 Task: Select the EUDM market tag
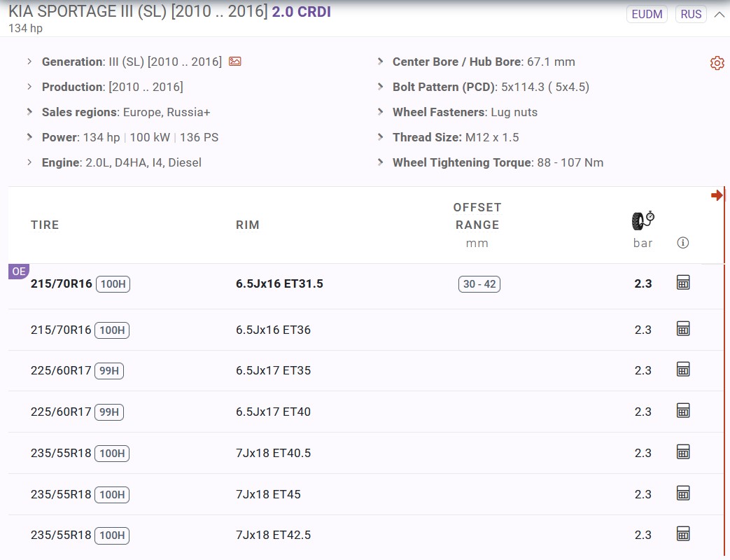coord(647,15)
